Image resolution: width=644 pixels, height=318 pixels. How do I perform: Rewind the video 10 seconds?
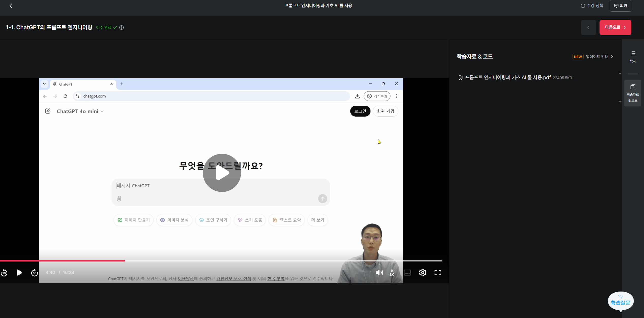(4, 273)
